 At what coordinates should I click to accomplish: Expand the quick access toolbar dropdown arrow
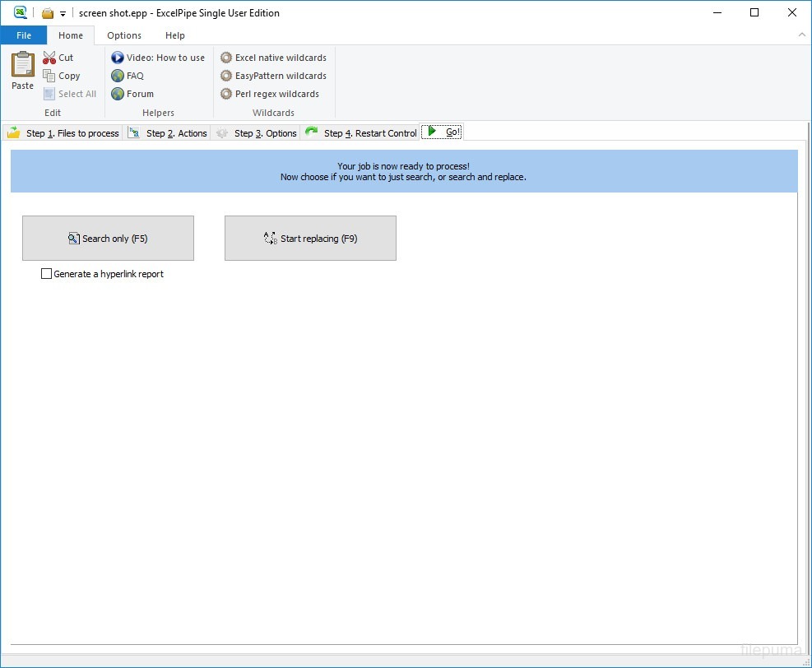(x=63, y=14)
